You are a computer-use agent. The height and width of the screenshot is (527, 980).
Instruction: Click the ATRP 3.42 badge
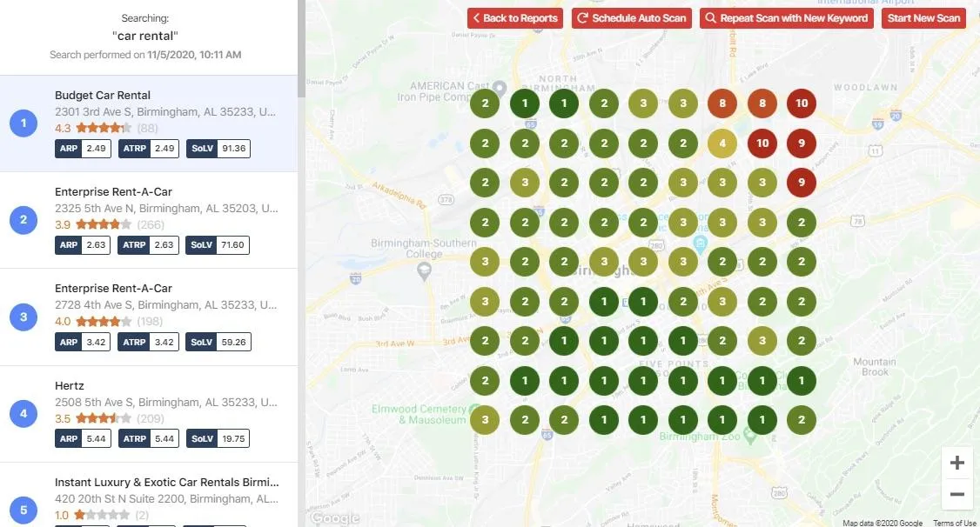[148, 342]
